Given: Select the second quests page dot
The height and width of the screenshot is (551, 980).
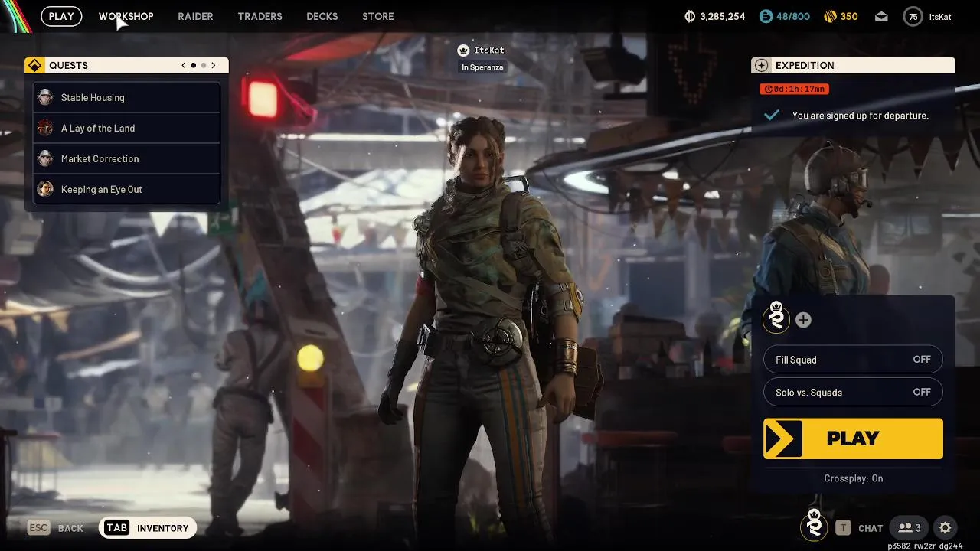Looking at the screenshot, I should coord(203,65).
